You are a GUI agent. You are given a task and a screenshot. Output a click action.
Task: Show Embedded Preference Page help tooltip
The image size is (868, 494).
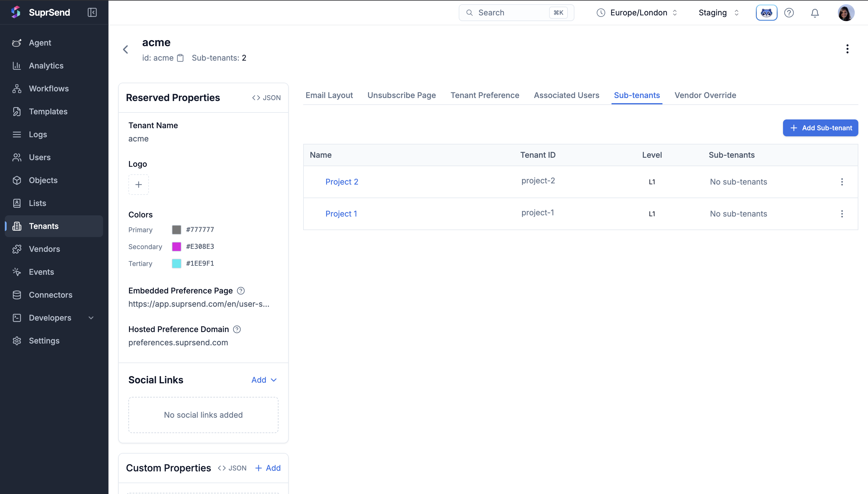pos(241,291)
